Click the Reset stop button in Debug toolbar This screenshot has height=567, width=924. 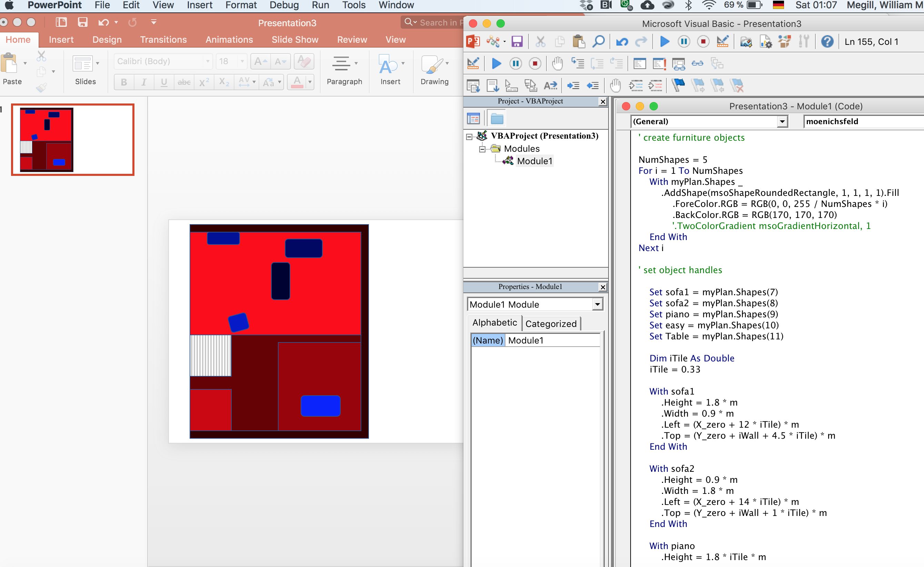point(535,63)
